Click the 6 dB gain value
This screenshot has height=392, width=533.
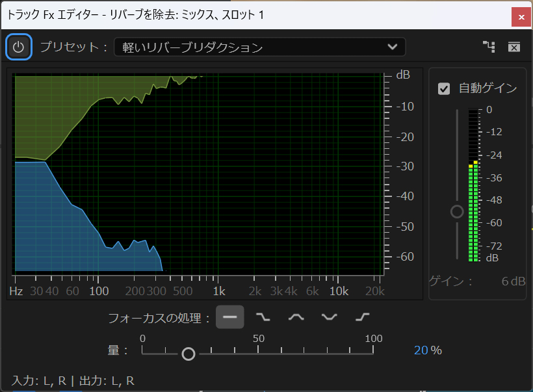(512, 281)
